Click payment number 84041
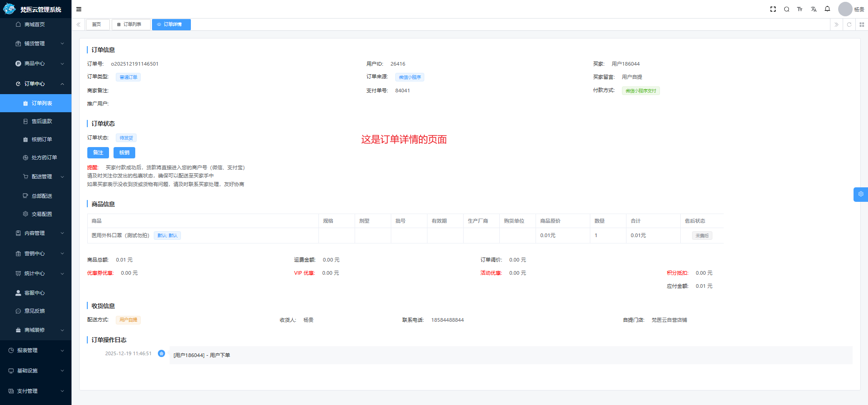Screen dimensions: 868x405 403,91
